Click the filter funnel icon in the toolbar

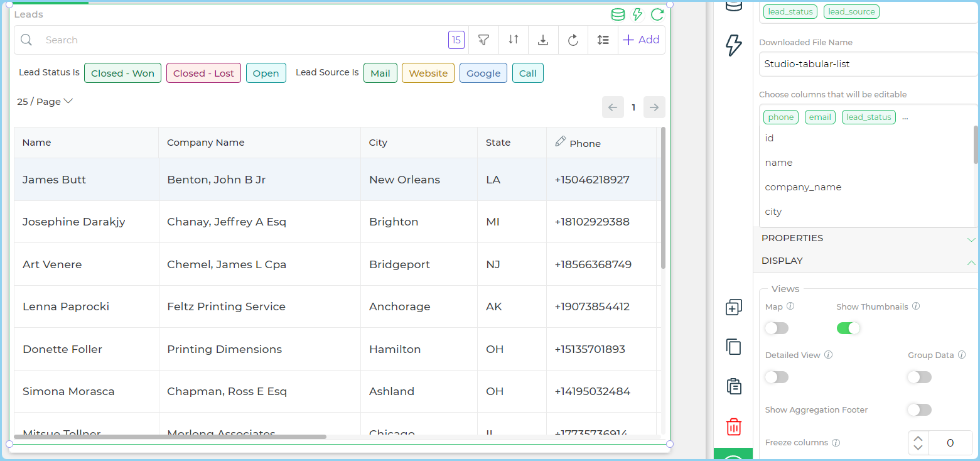483,40
